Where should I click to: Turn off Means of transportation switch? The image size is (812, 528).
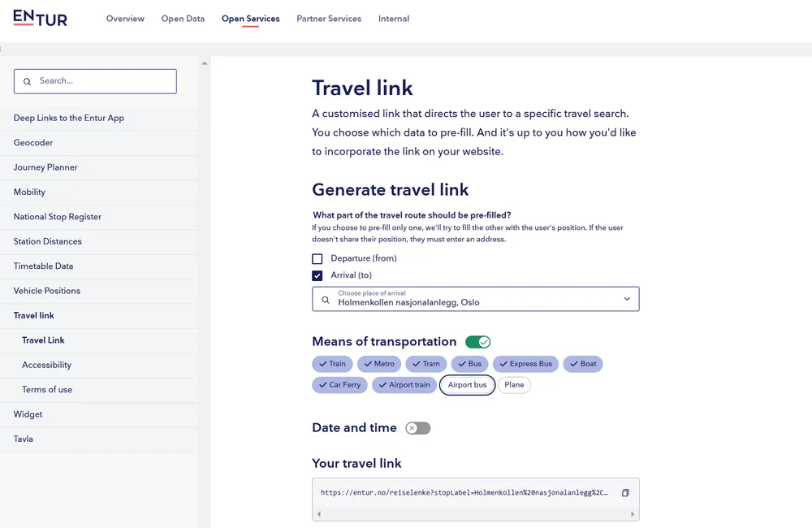[x=477, y=342]
